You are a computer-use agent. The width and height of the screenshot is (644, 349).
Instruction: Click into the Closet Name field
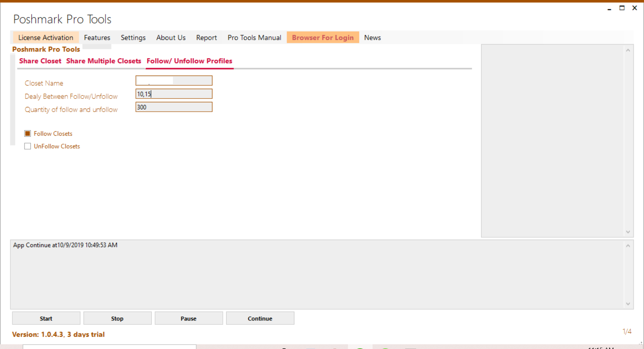pyautogui.click(x=174, y=81)
